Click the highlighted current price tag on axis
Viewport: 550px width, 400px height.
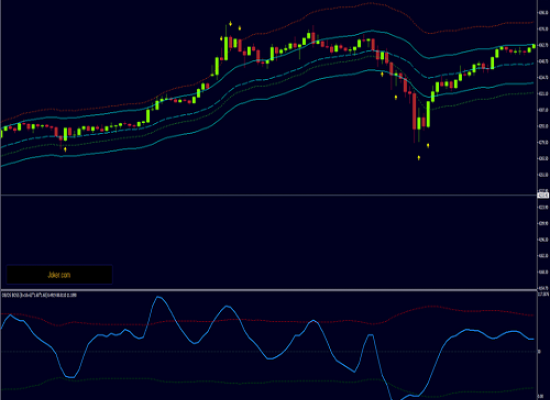[x=543, y=195]
